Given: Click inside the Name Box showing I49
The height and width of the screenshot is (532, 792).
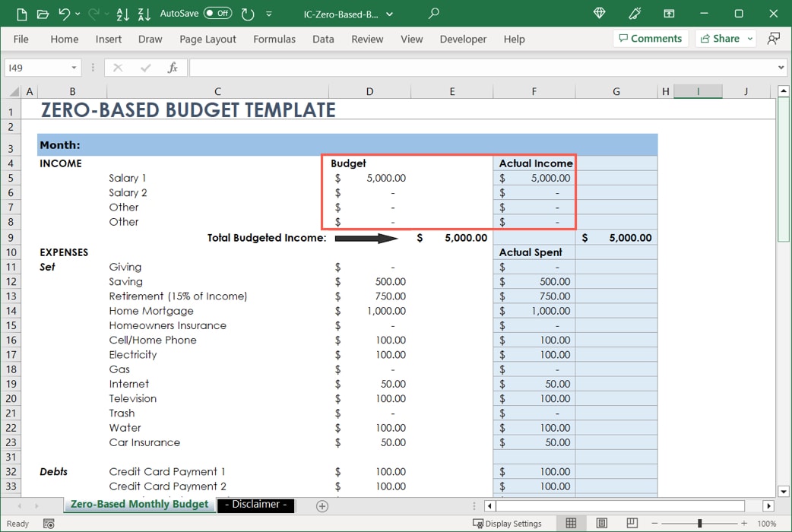Looking at the screenshot, I should [38, 67].
